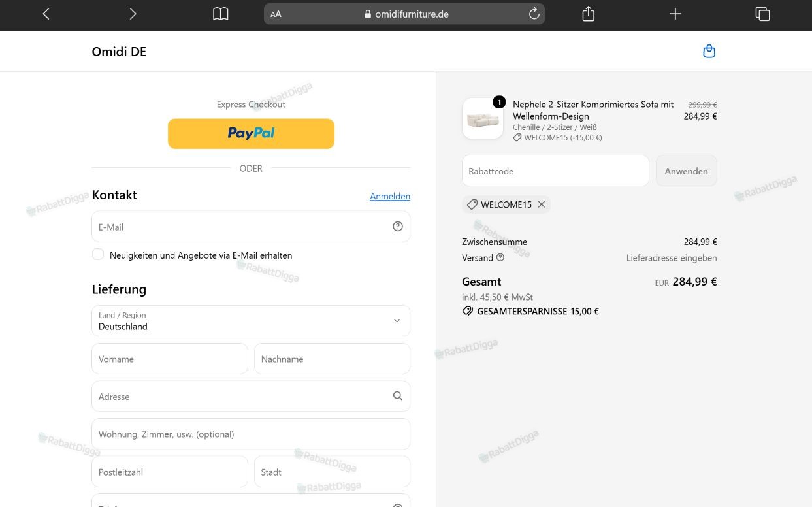812x507 pixels.
Task: Click the GESAMTERSPARNISSE 15,00 € text
Action: pyautogui.click(x=538, y=312)
